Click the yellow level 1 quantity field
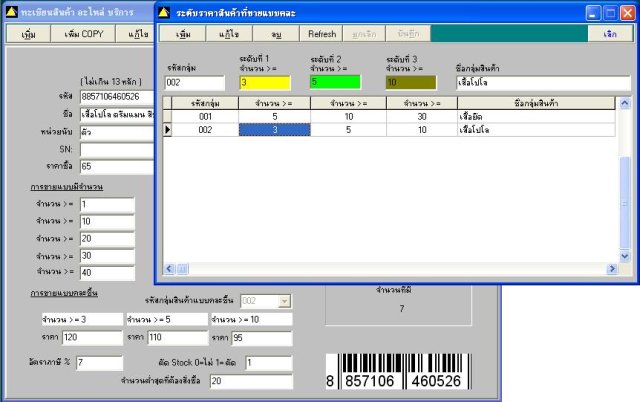The height and width of the screenshot is (402, 640). click(x=267, y=82)
